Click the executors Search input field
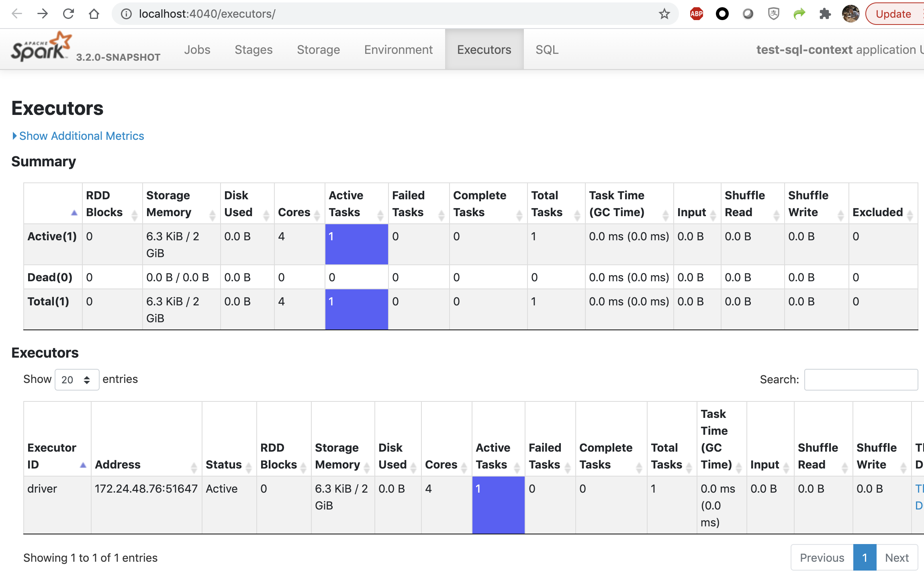The width and height of the screenshot is (924, 577). click(x=861, y=379)
